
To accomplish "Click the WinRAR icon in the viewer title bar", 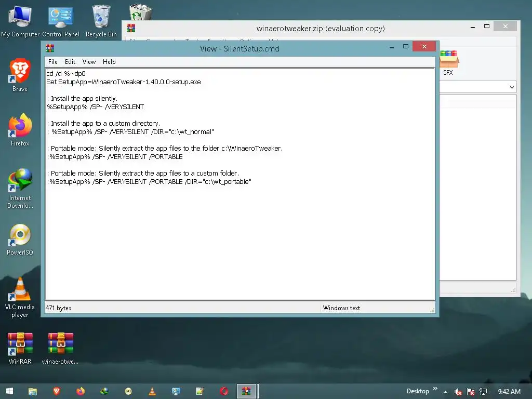I will 50,48.
